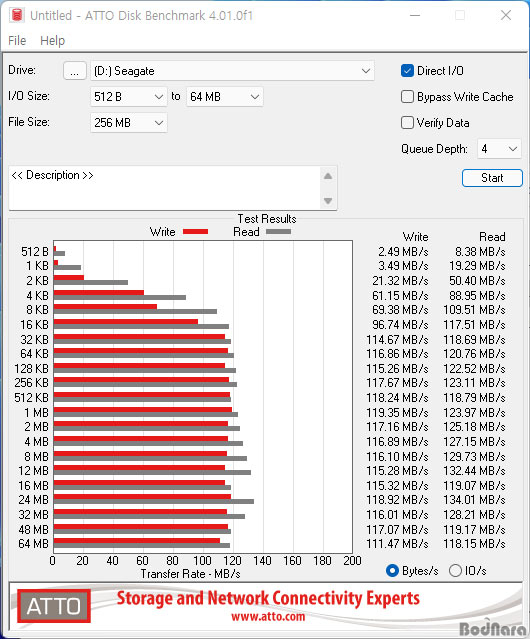530x639 pixels.
Task: Click the 8.38 MB/s read value
Action: pos(480,252)
